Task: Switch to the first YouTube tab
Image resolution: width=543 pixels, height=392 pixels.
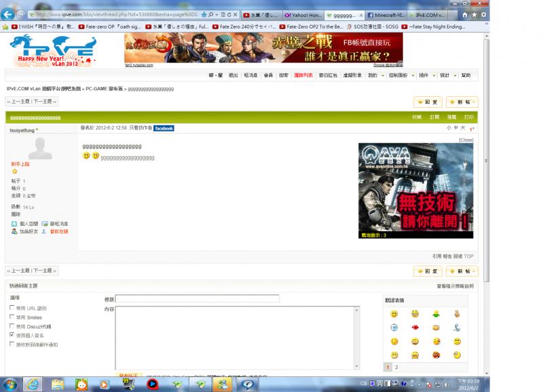Action: 261,15
